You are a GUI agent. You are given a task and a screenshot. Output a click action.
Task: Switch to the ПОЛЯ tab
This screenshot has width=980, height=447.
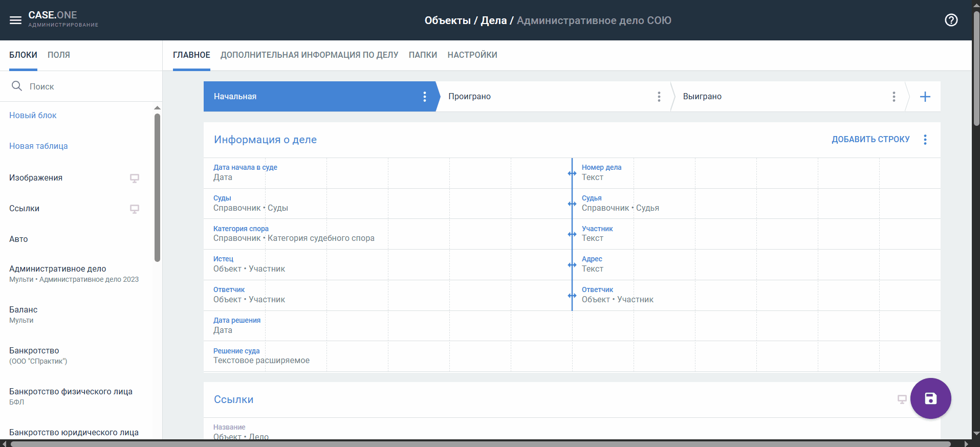pyautogui.click(x=59, y=55)
